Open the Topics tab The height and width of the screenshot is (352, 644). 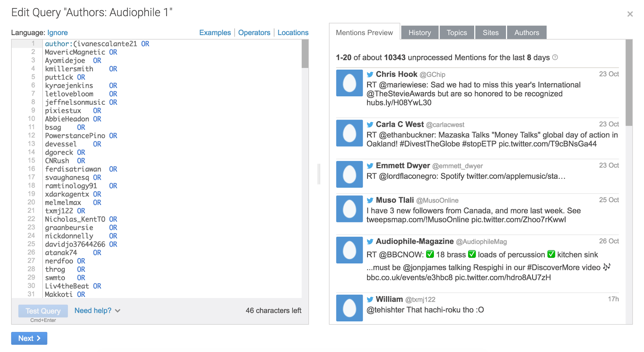coord(456,33)
